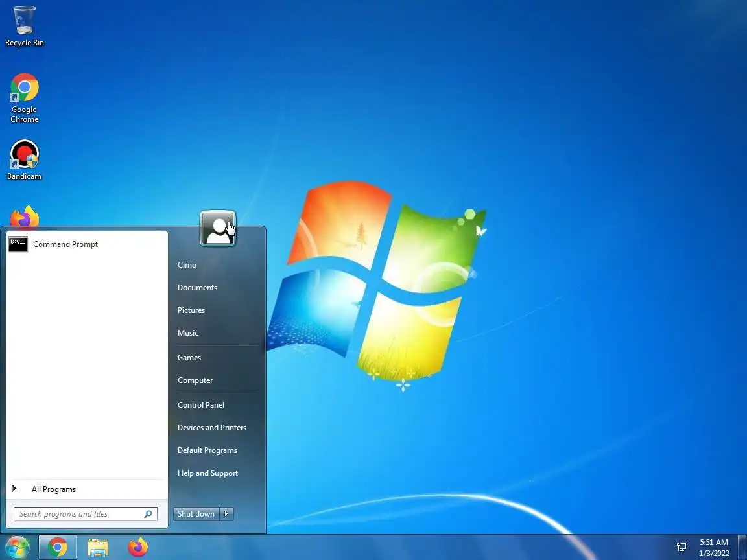Click the Start orb button
The width and height of the screenshot is (747, 560).
[18, 548]
